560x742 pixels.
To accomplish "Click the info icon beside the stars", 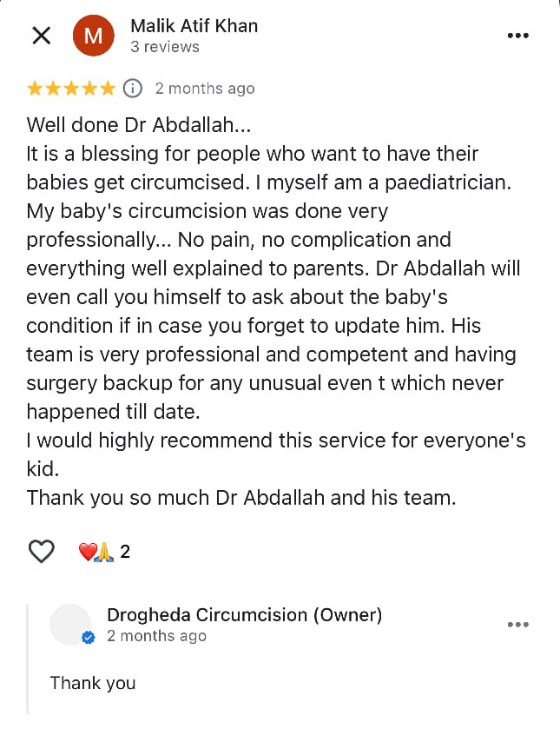I will pyautogui.click(x=132, y=88).
